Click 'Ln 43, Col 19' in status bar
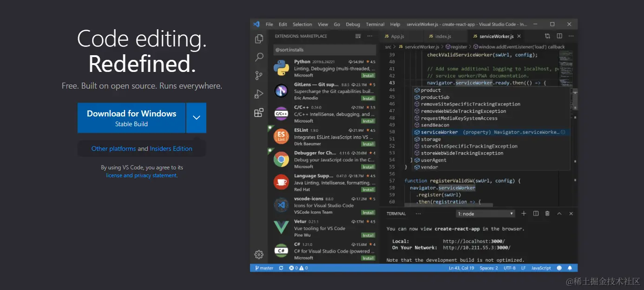The height and width of the screenshot is (290, 644). [x=461, y=268]
